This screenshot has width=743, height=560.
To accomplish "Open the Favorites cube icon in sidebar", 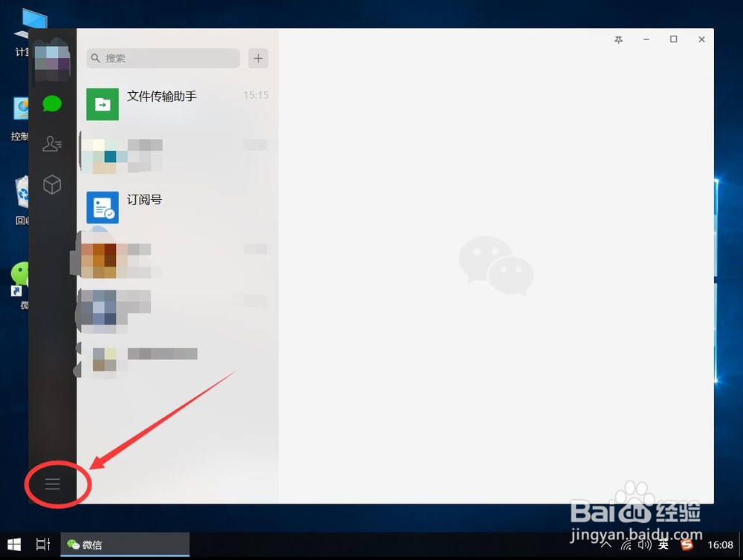I will coord(52,184).
